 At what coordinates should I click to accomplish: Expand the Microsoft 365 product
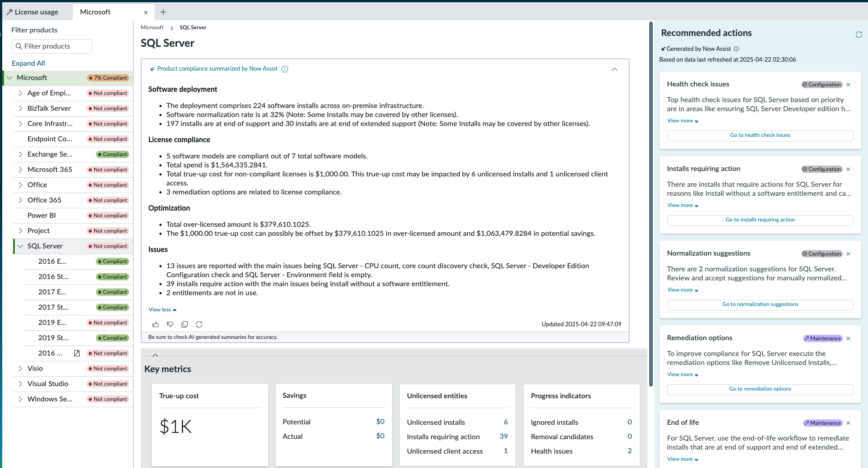click(20, 170)
